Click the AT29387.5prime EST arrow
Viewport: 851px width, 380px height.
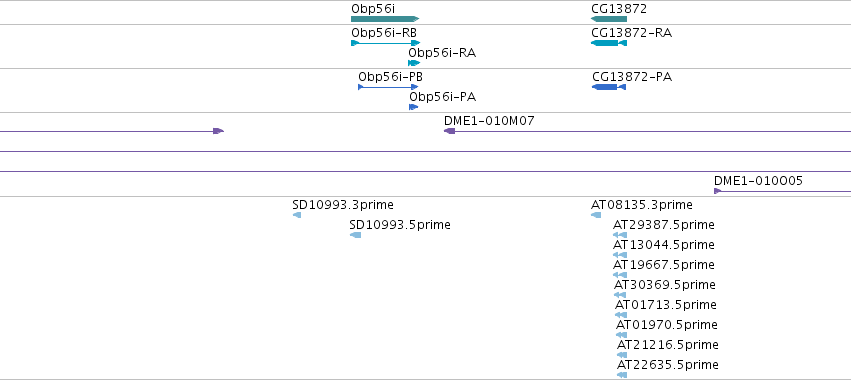click(x=620, y=235)
